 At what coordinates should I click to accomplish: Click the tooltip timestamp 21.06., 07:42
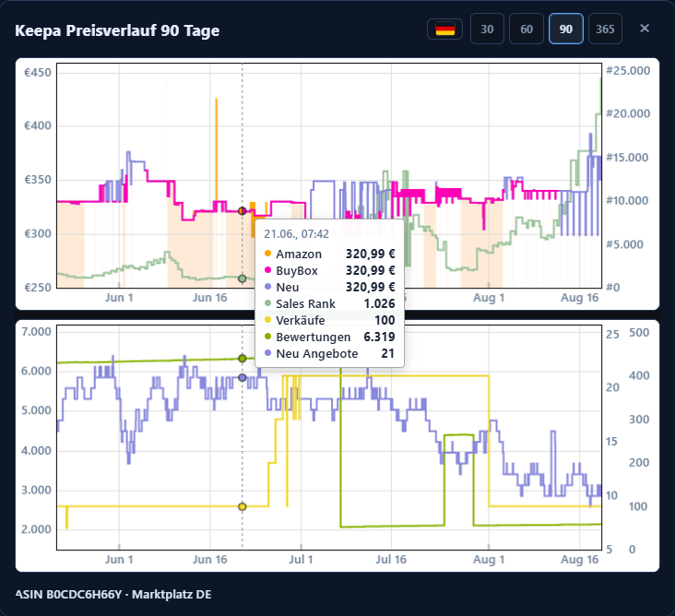coord(296,234)
